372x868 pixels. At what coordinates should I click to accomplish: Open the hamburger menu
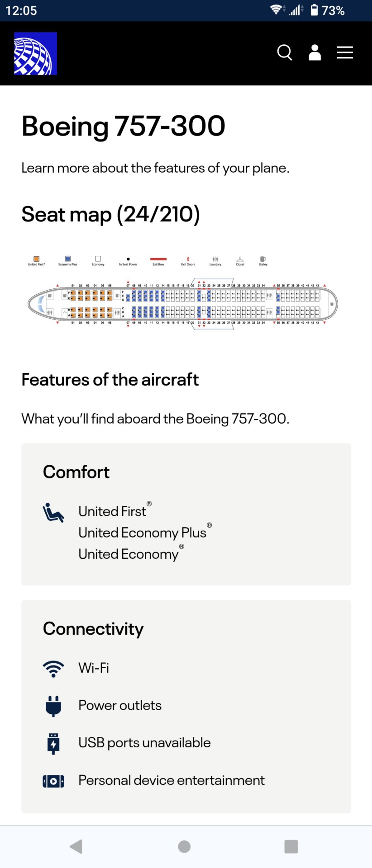click(345, 52)
